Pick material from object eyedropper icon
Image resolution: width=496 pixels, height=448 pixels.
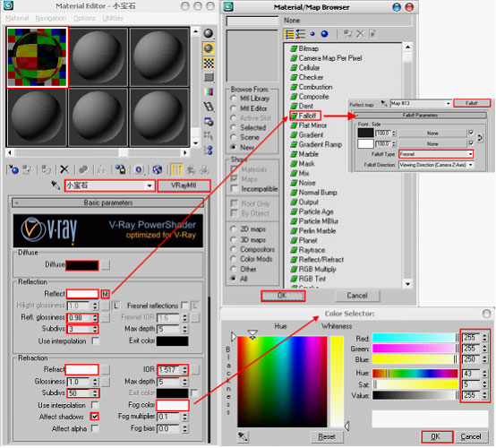click(x=56, y=185)
